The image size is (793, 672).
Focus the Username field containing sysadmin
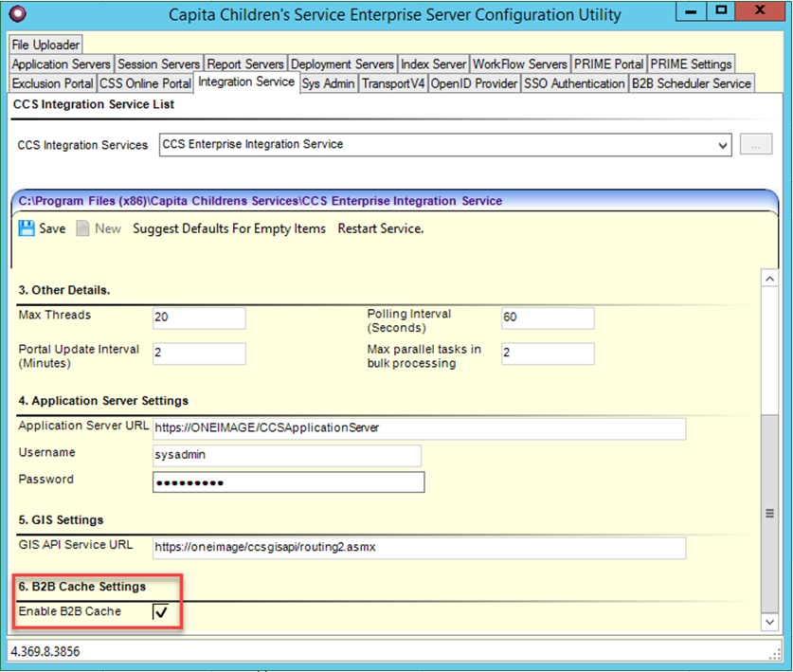tap(287, 455)
